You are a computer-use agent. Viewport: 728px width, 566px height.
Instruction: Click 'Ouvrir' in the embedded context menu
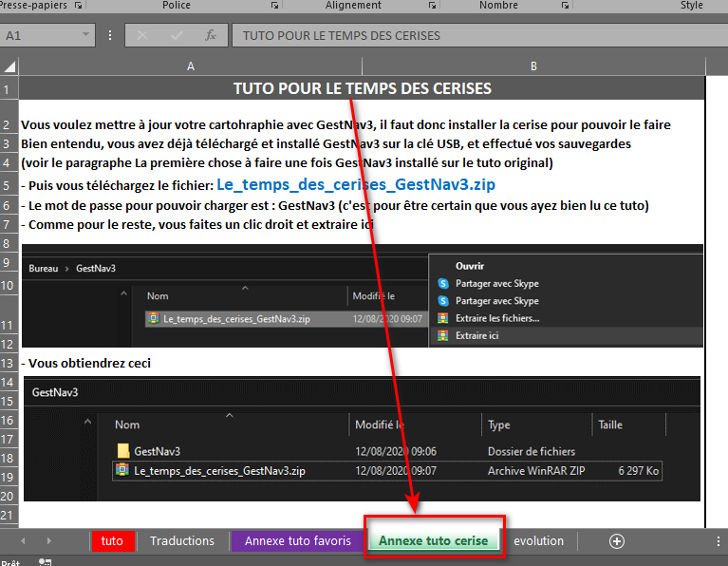coord(470,266)
